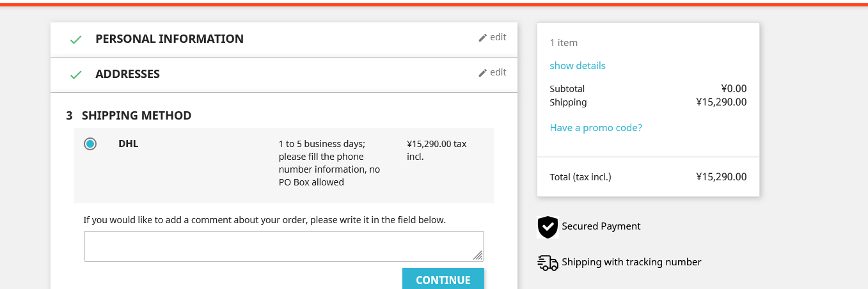
Task: Click the Secured Payment shield icon
Action: point(548,227)
